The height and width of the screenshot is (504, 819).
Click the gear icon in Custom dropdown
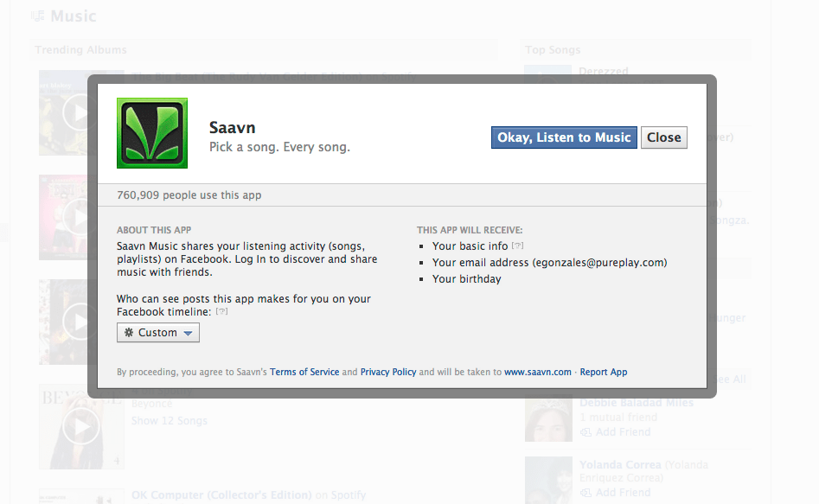pyautogui.click(x=129, y=332)
